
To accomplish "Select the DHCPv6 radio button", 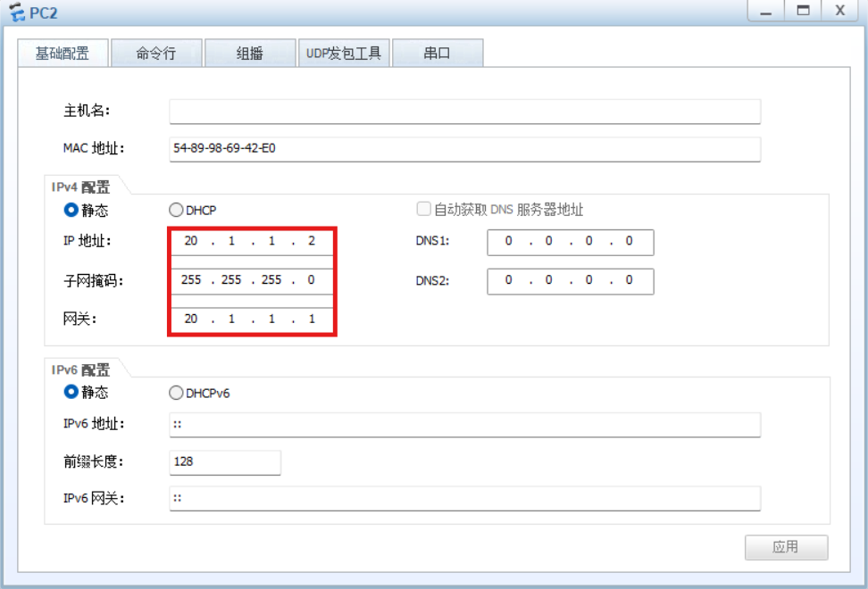I will [176, 393].
